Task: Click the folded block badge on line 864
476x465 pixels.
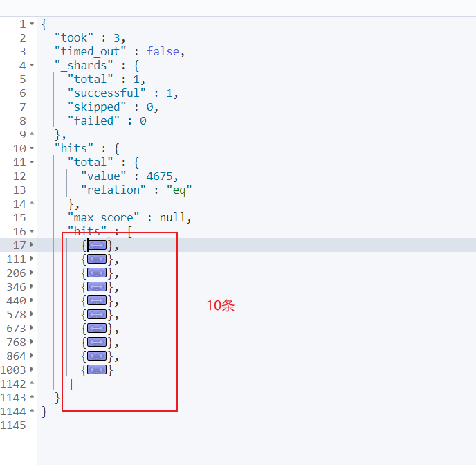Action: click(x=97, y=356)
